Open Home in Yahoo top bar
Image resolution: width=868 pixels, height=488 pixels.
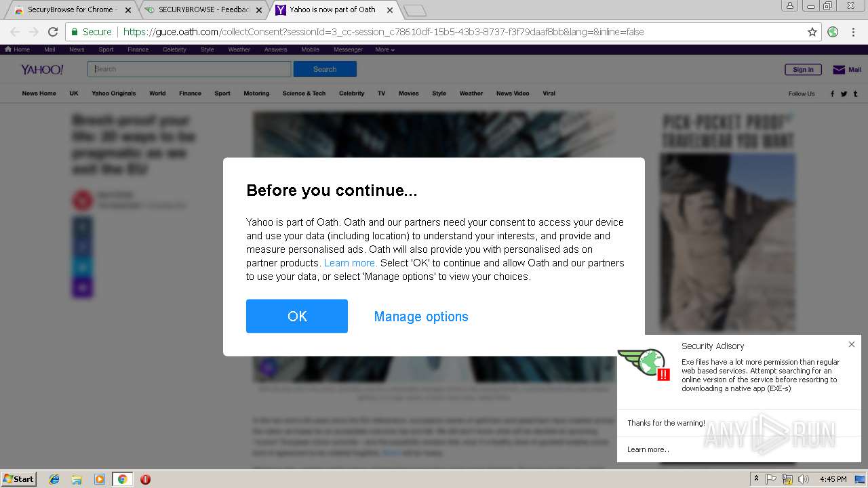tap(18, 49)
